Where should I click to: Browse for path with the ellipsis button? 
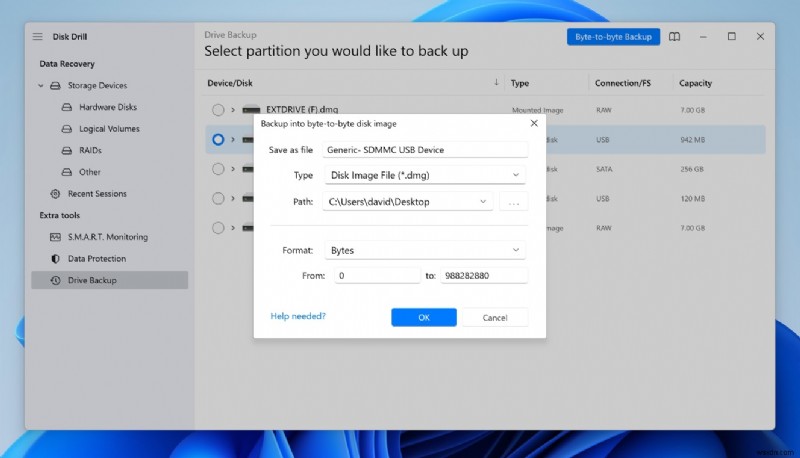click(x=514, y=201)
